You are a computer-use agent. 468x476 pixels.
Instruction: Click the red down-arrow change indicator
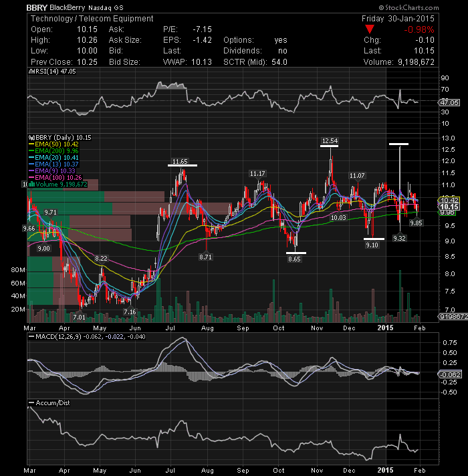click(369, 29)
